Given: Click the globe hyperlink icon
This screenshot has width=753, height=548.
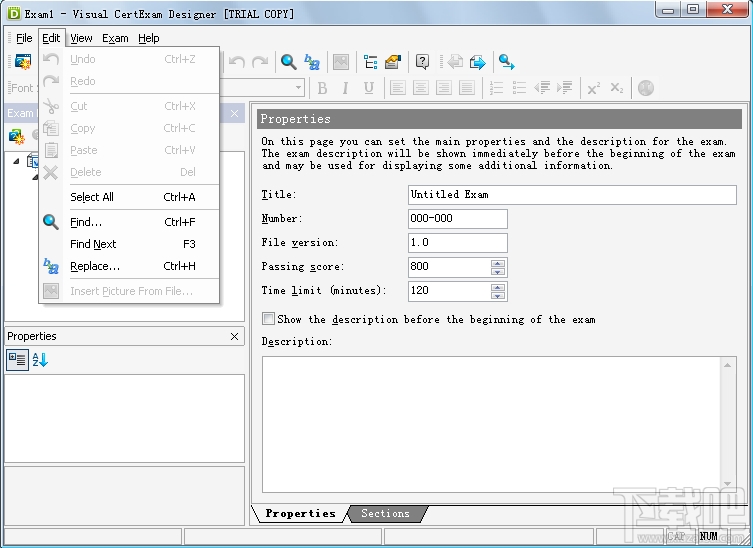Looking at the screenshot, I should (x=646, y=88).
